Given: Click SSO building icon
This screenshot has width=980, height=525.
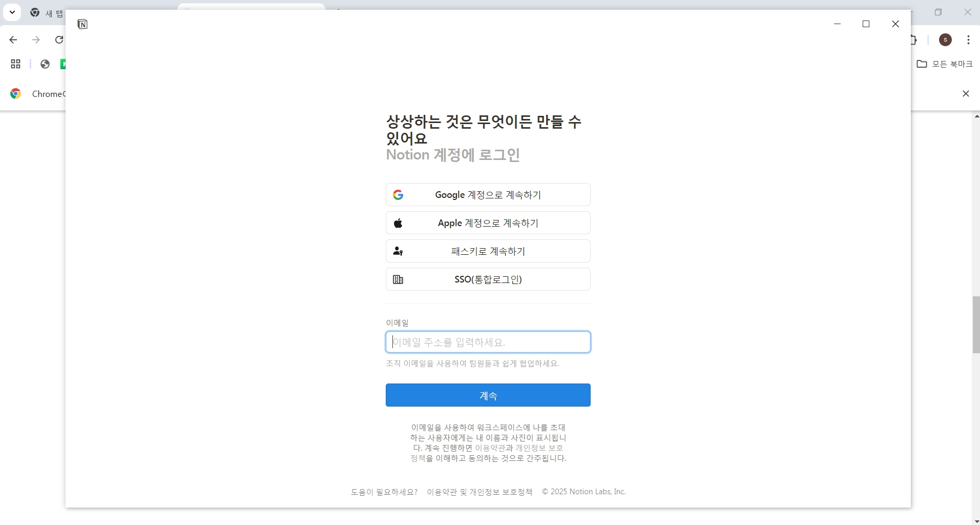Looking at the screenshot, I should coord(398,279).
